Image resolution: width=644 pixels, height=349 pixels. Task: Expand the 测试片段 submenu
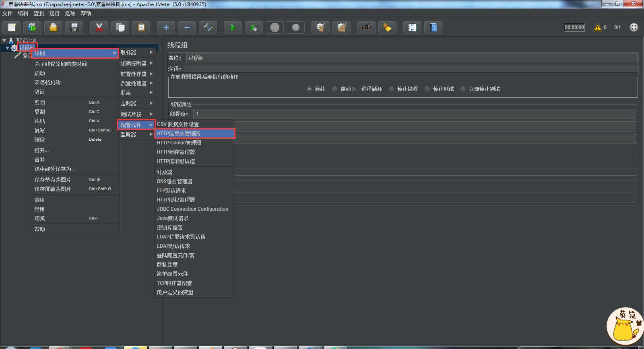point(137,114)
